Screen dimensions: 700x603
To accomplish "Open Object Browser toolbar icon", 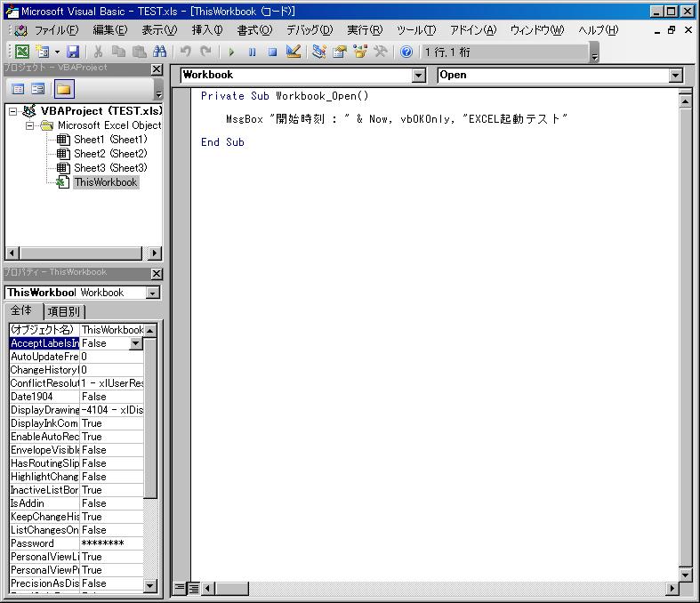I will 360,52.
